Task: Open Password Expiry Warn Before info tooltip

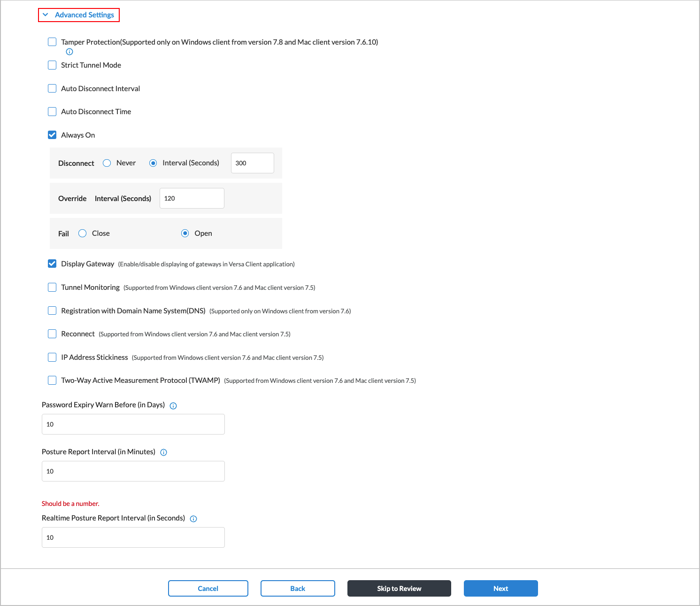Action: pyautogui.click(x=173, y=405)
